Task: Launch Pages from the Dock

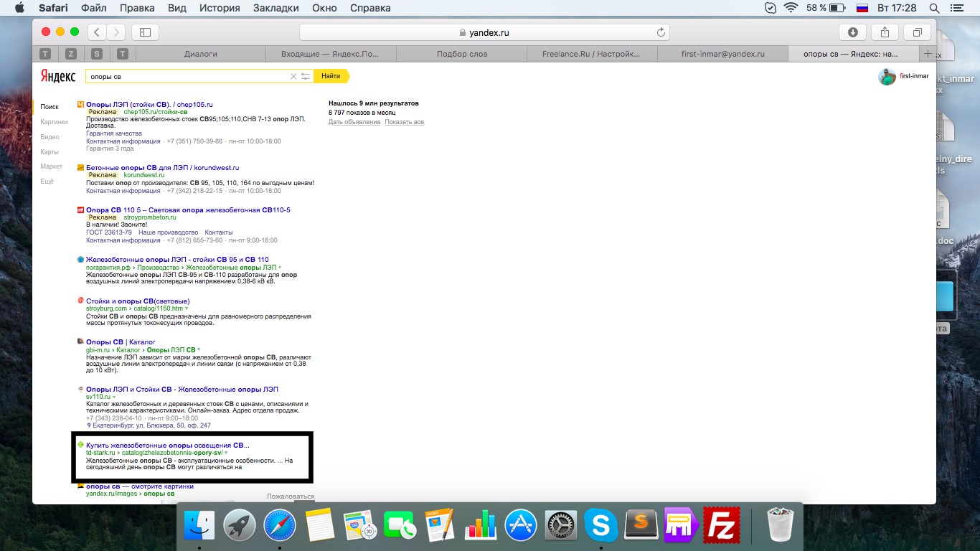Action: [440, 526]
